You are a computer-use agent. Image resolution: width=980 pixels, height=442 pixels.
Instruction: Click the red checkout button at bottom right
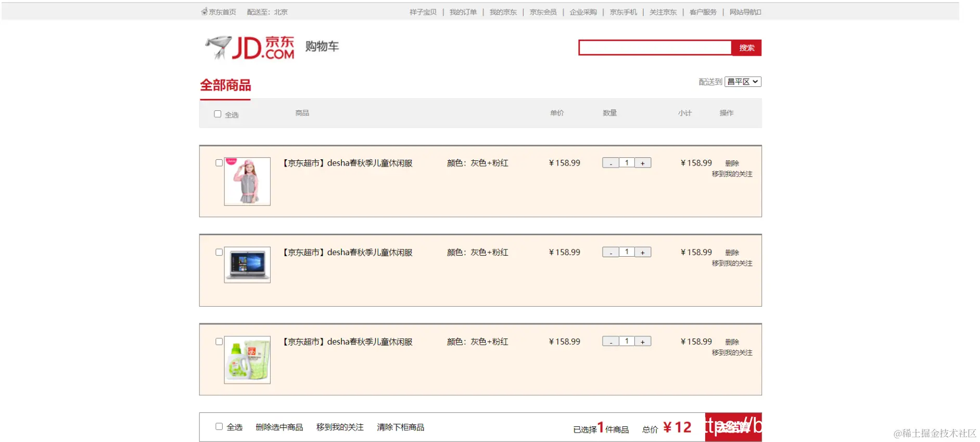[x=733, y=427]
